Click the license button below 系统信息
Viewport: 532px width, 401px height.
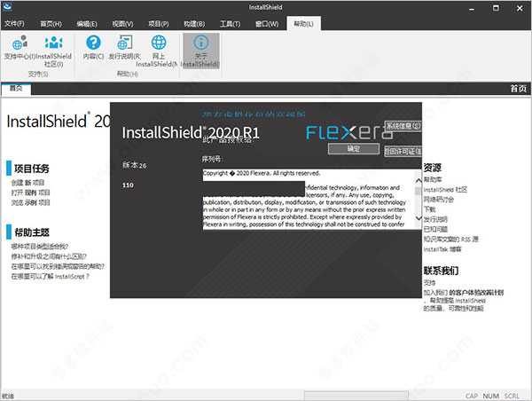403,151
